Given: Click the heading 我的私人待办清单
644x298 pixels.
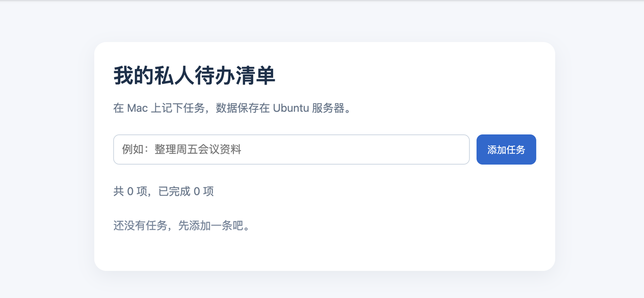Looking at the screenshot, I should coord(194,76).
